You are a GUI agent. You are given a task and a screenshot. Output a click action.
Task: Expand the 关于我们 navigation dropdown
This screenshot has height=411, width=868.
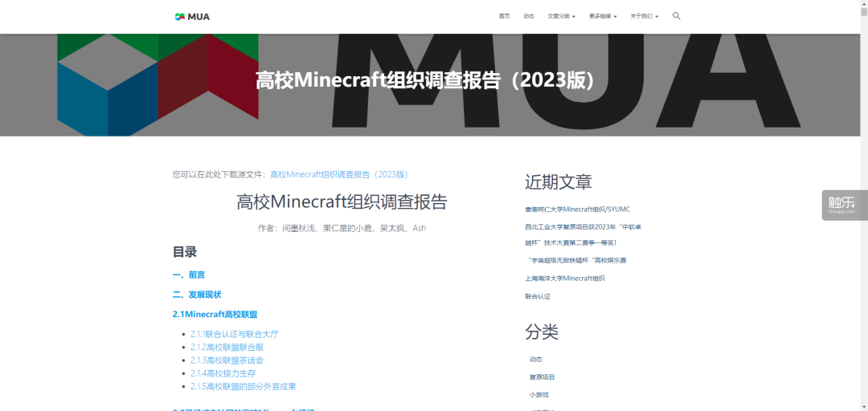[x=645, y=17]
